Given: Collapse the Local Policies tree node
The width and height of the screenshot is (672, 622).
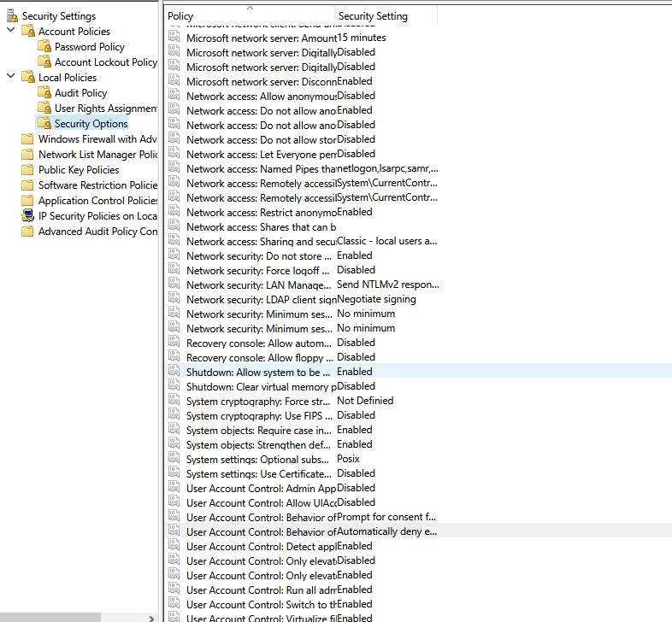Looking at the screenshot, I should click(11, 78).
